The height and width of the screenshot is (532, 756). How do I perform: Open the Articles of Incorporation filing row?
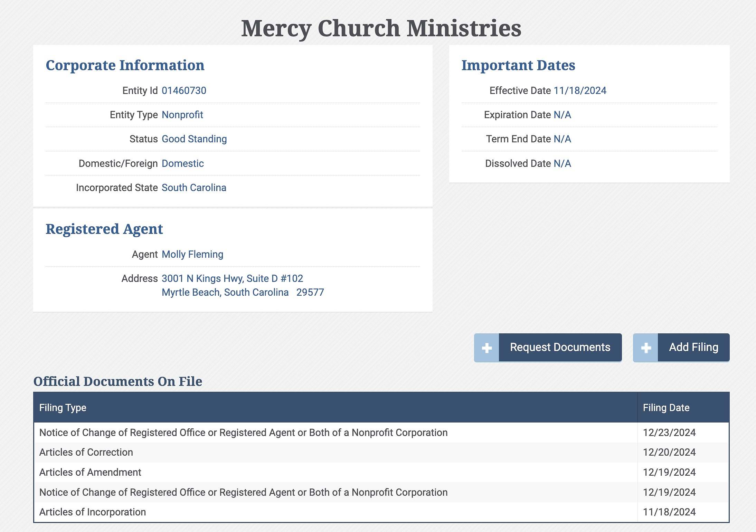pos(93,512)
